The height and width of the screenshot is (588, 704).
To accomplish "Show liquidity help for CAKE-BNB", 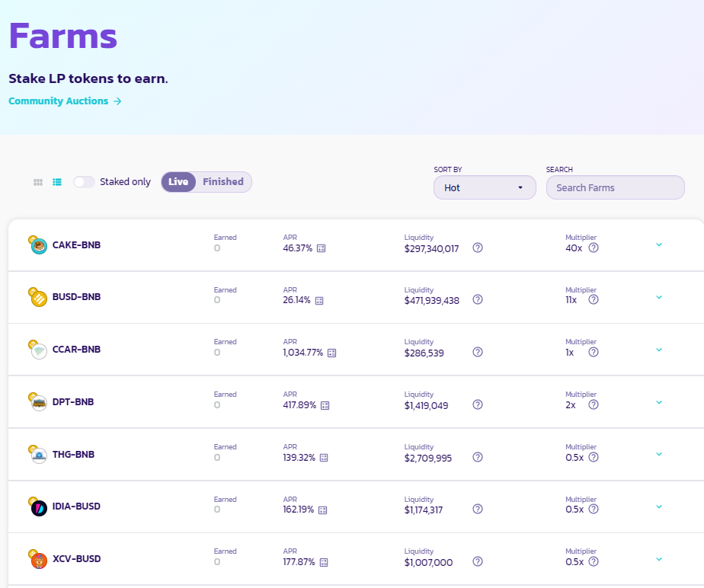I will coord(478,248).
